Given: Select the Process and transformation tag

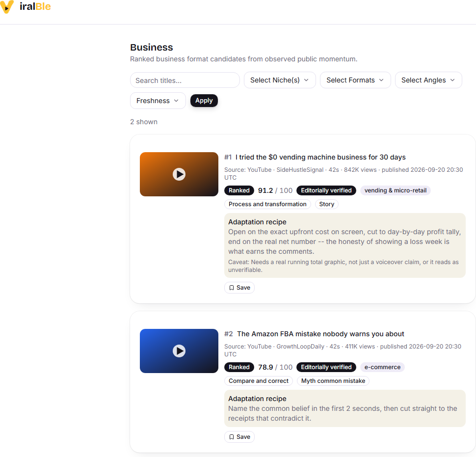Looking at the screenshot, I should click(267, 204).
